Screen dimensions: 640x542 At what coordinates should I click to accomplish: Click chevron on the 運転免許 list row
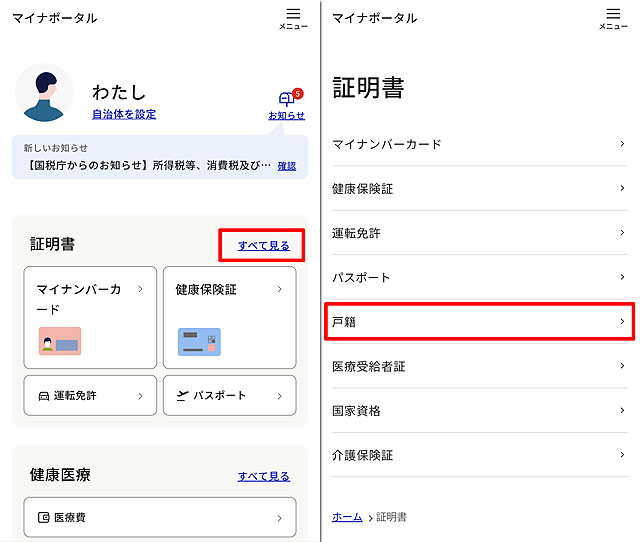pyautogui.click(x=622, y=233)
